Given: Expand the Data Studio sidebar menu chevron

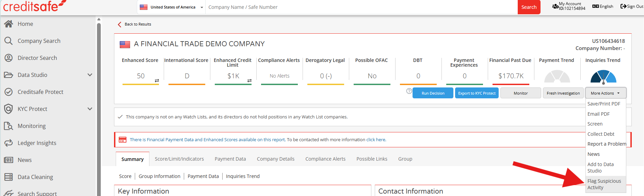Looking at the screenshot, I should [x=90, y=75].
